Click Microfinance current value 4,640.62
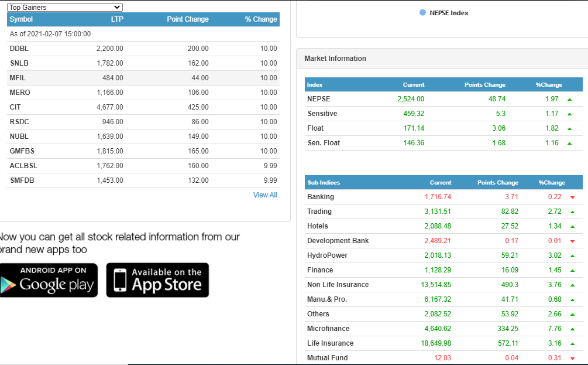This screenshot has height=365, width=588. [438, 328]
